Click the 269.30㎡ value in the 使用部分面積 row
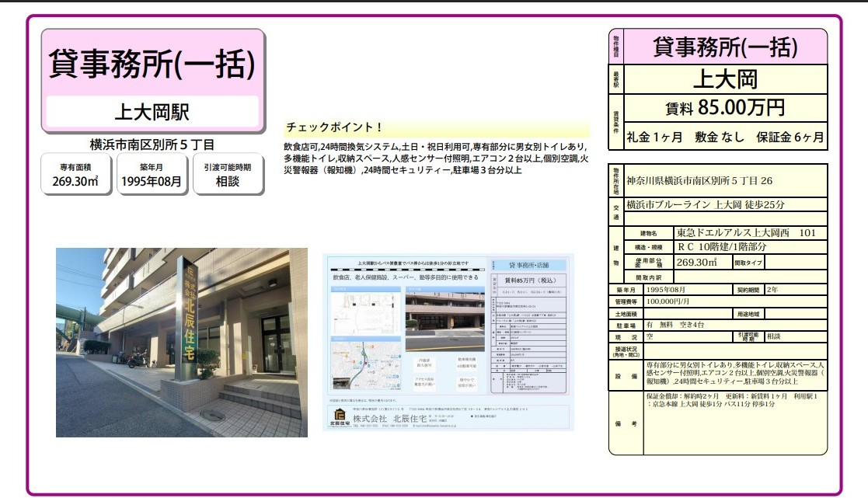Image resolution: width=868 pixels, height=498 pixels. [696, 263]
